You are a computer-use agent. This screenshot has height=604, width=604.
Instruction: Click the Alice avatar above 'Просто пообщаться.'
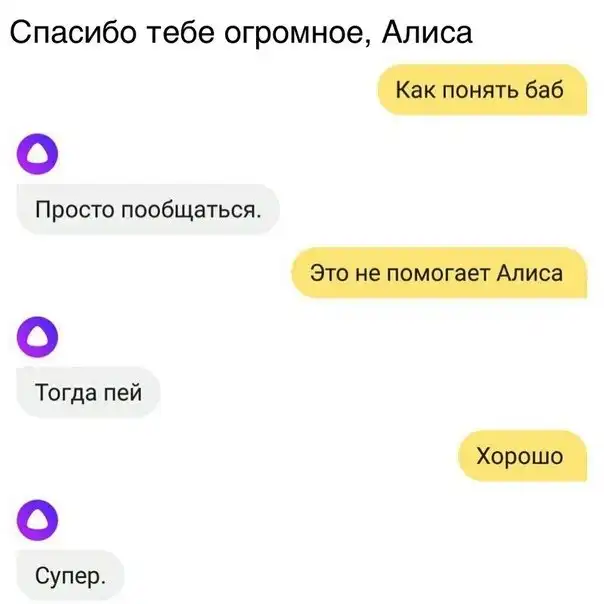[x=37, y=154]
